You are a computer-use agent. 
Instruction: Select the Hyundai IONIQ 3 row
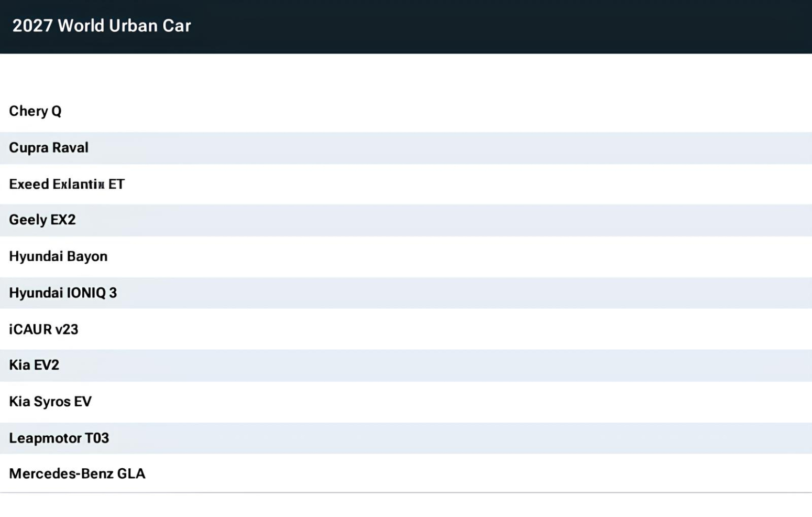coord(406,293)
